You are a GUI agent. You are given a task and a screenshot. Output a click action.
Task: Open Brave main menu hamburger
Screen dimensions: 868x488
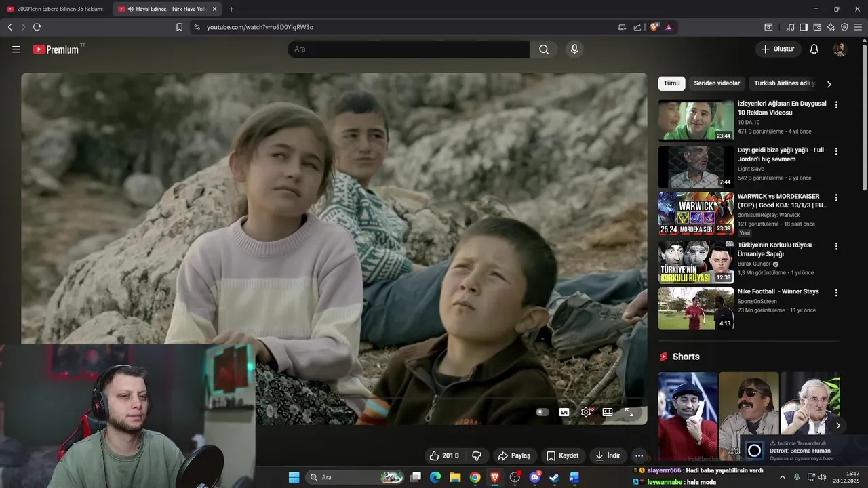[x=858, y=27]
